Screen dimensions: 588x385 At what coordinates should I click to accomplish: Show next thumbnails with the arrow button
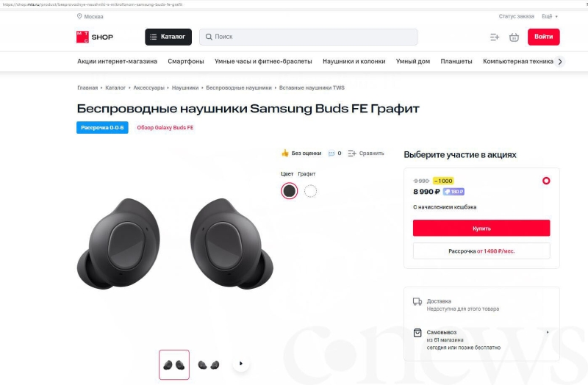[x=241, y=363]
